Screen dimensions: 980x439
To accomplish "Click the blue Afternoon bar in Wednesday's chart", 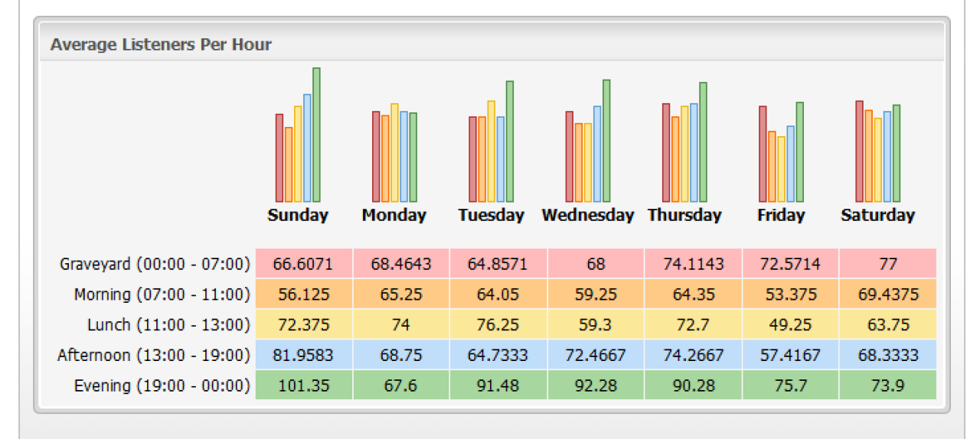I will (x=597, y=154).
